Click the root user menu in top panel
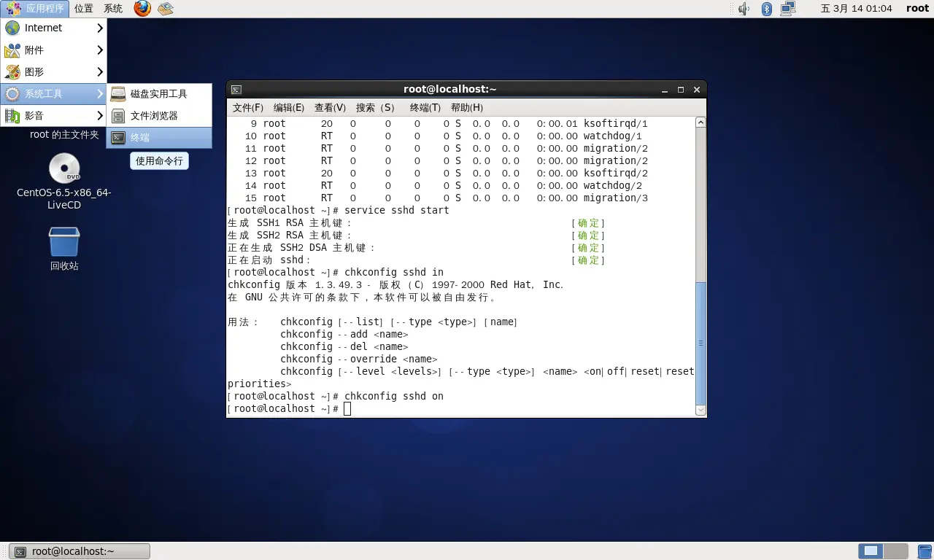 tap(918, 9)
